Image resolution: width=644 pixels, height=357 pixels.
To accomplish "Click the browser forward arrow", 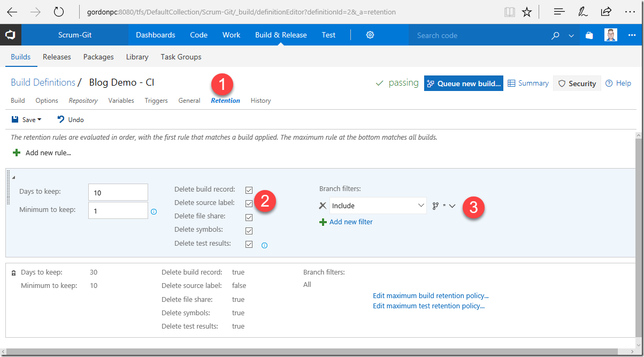I will [x=35, y=12].
